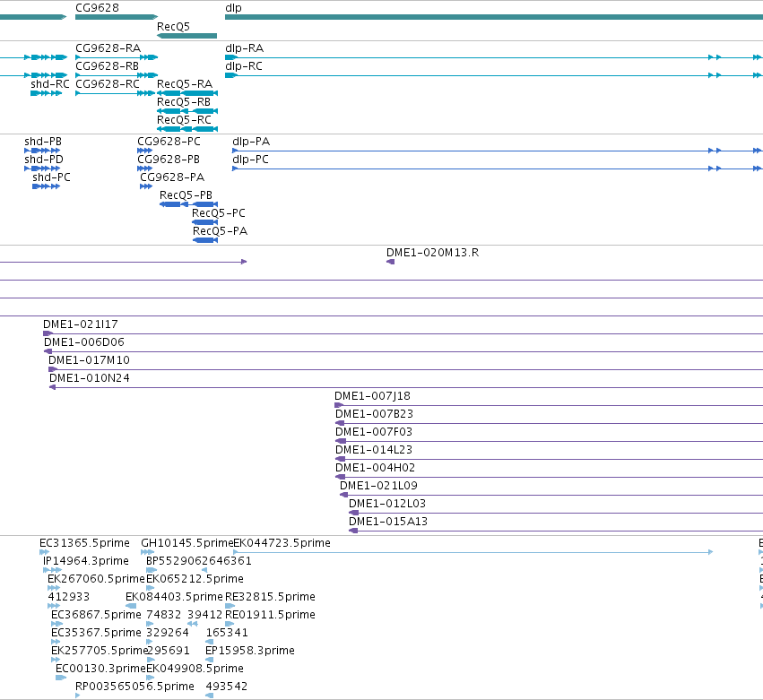Click the EP15958.3prime EST
Image resolution: width=763 pixels, height=700 pixels.
(x=209, y=660)
